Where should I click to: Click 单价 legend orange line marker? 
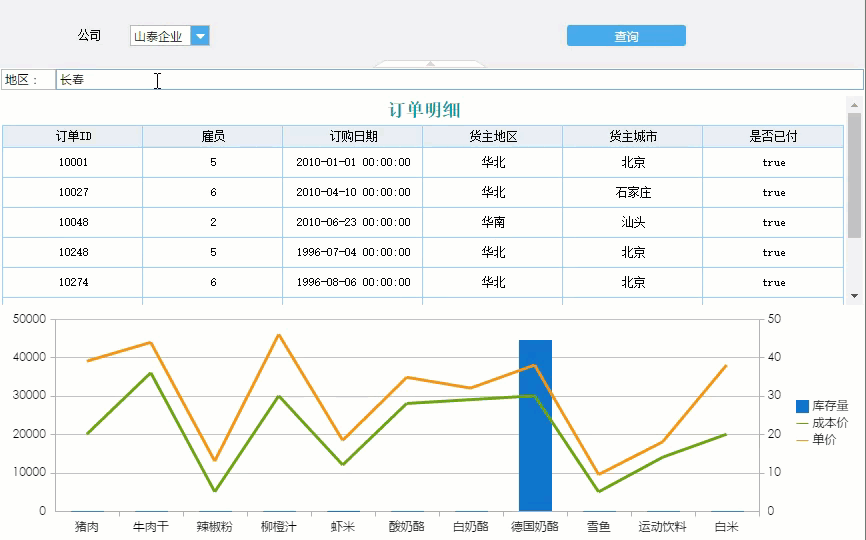[802, 440]
